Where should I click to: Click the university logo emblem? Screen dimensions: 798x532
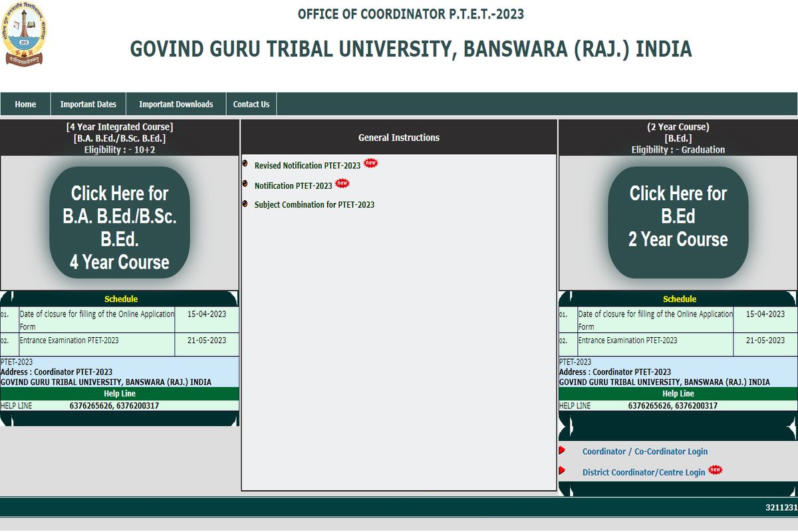click(x=25, y=34)
